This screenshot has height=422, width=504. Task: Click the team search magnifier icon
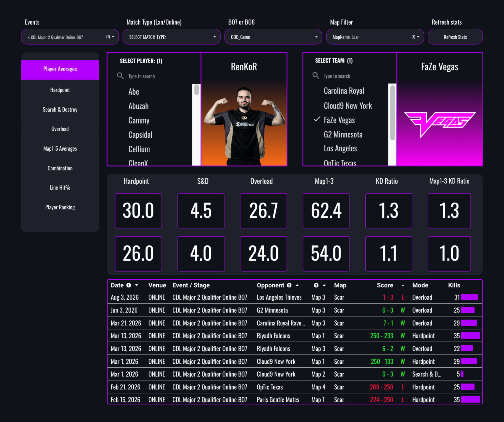tap(316, 76)
